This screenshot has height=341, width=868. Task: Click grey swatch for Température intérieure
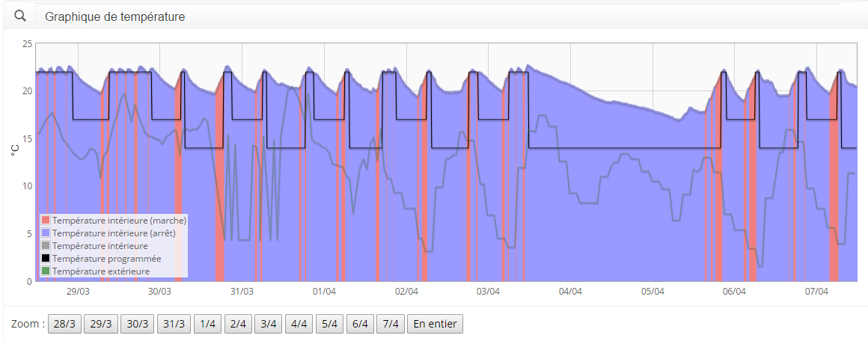46,246
